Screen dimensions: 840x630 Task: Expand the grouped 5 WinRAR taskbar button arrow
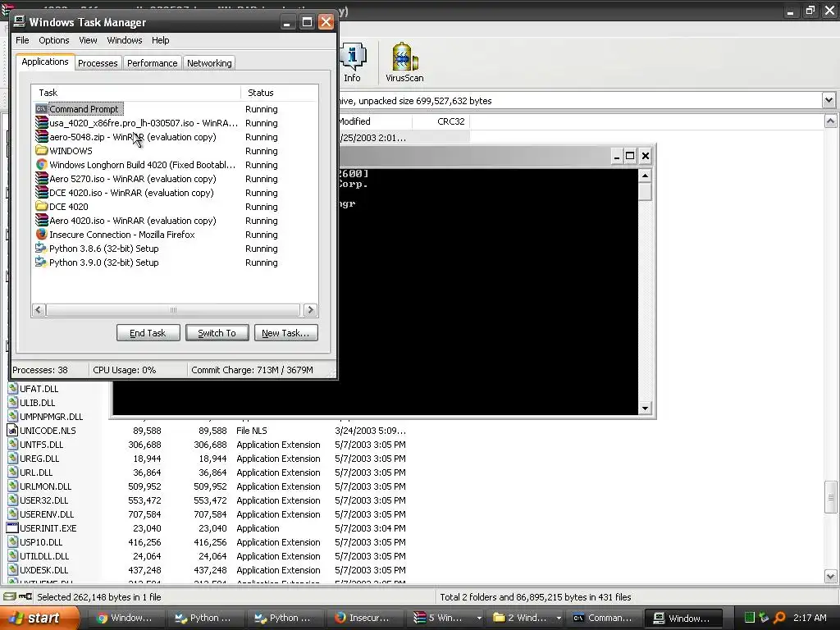click(x=479, y=618)
